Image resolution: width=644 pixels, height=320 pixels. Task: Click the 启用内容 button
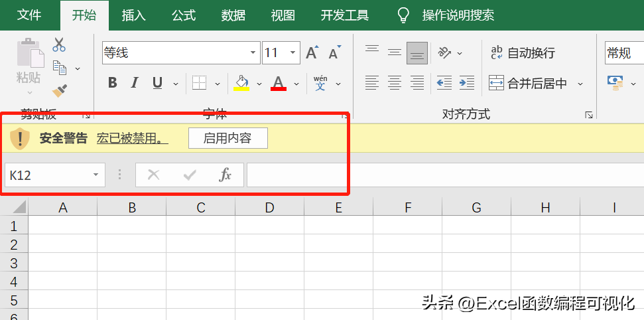pyautogui.click(x=228, y=138)
